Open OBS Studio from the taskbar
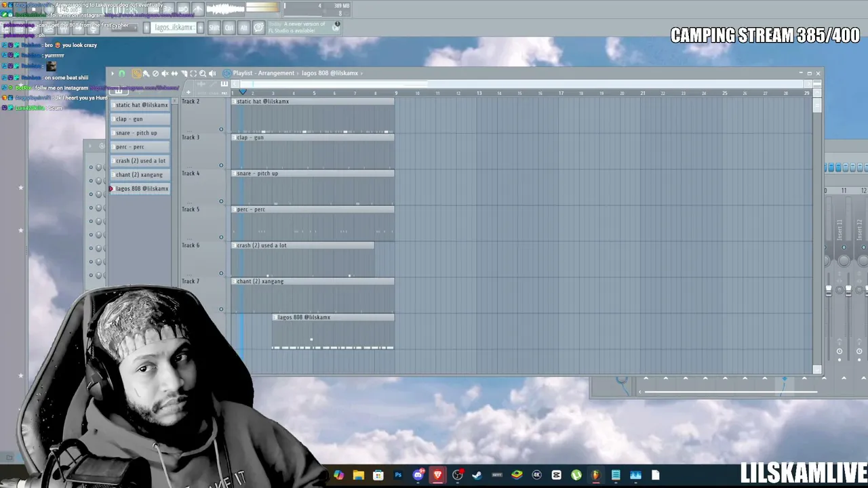The image size is (868, 488). pyautogui.click(x=458, y=475)
